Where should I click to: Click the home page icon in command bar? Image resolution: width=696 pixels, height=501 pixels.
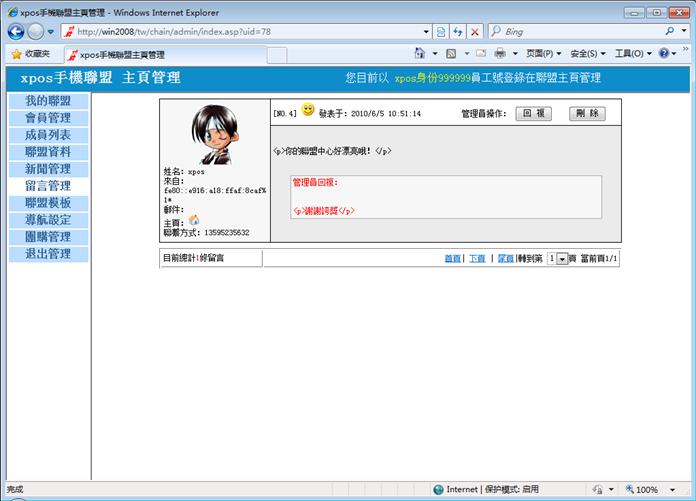[x=420, y=54]
